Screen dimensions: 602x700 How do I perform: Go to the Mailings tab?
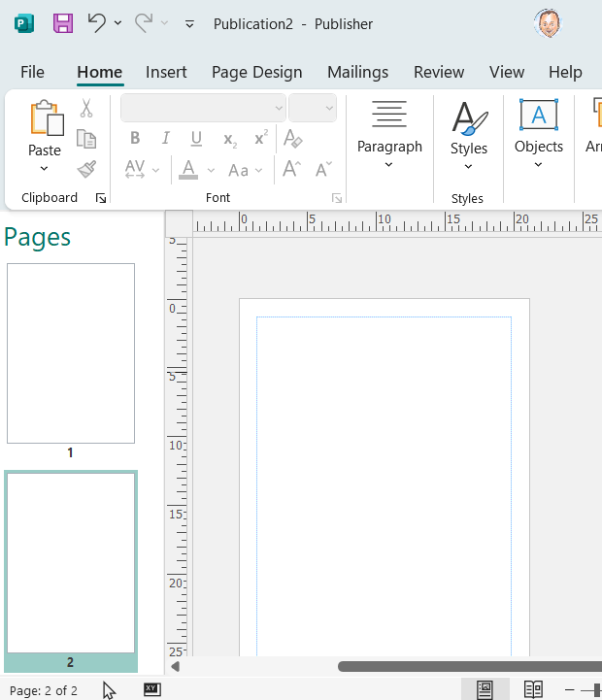pyautogui.click(x=357, y=72)
